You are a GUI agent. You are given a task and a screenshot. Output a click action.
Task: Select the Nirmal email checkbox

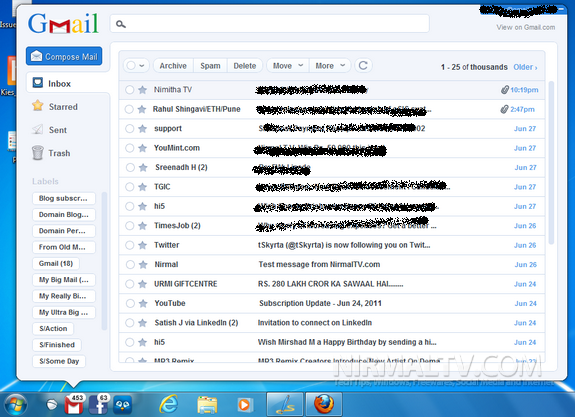pyautogui.click(x=130, y=265)
